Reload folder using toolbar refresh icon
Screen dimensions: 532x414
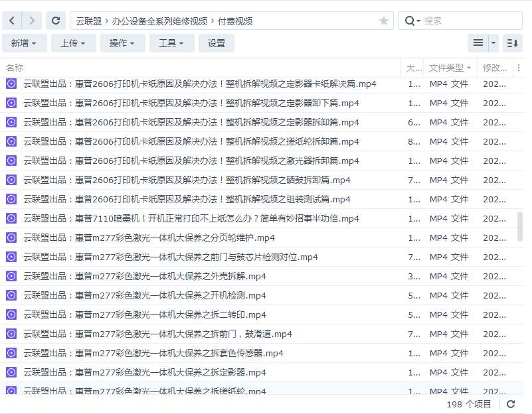(x=56, y=21)
